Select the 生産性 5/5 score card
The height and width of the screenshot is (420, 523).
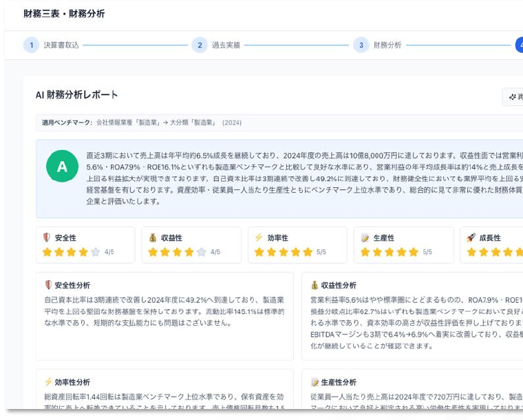[403, 245]
